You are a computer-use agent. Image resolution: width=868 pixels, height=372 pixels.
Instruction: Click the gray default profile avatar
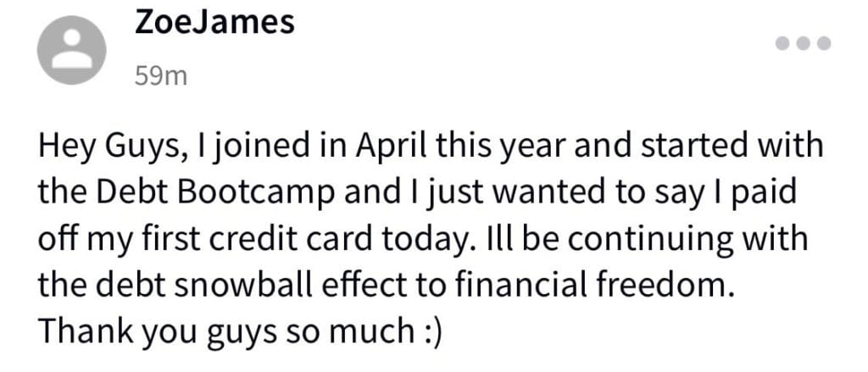pos(71,50)
